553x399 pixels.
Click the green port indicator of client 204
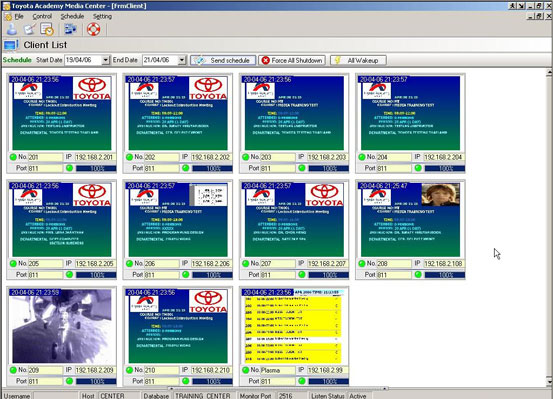[418, 168]
